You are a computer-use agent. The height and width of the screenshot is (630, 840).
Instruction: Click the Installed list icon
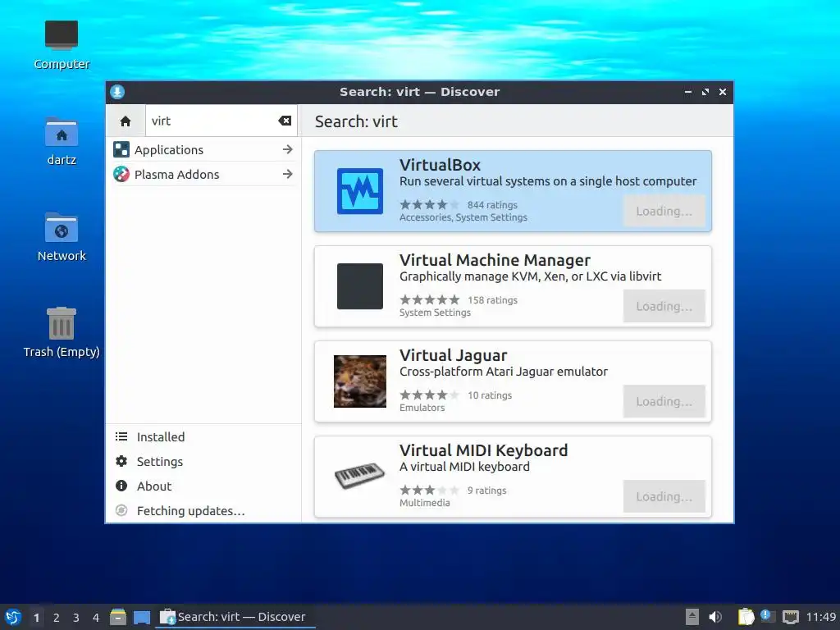click(x=121, y=436)
